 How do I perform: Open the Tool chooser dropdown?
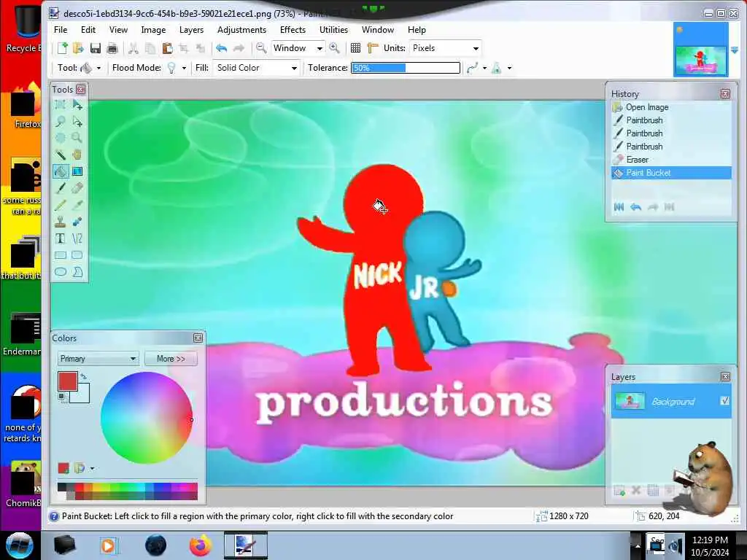(x=98, y=68)
